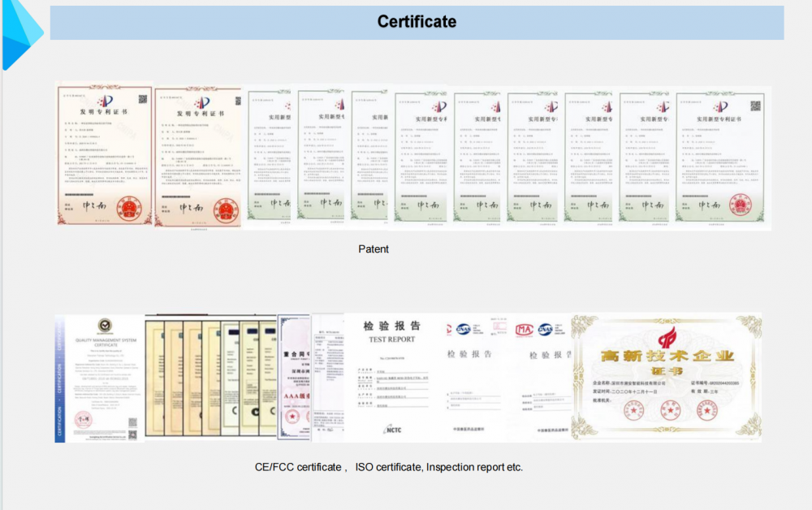Screen dimensions: 812x510
Task: View the golden 高新技术企业 certificate
Action: coord(666,378)
